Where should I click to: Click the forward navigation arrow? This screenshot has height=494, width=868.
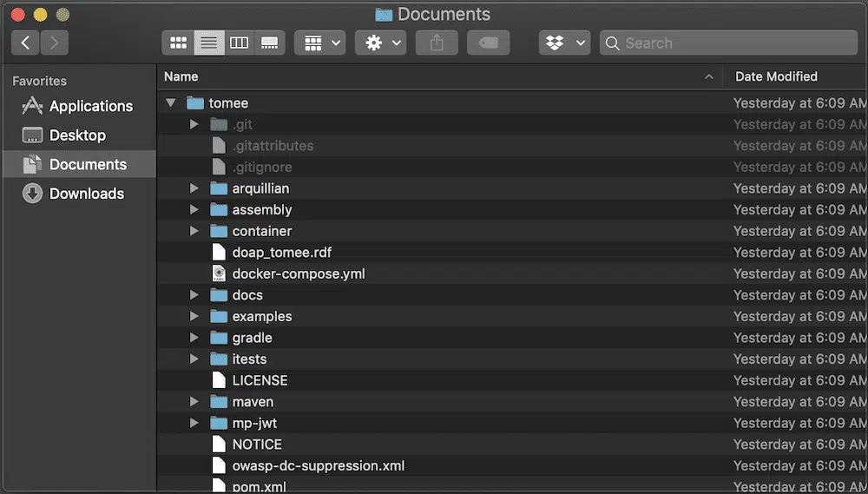pyautogui.click(x=54, y=43)
